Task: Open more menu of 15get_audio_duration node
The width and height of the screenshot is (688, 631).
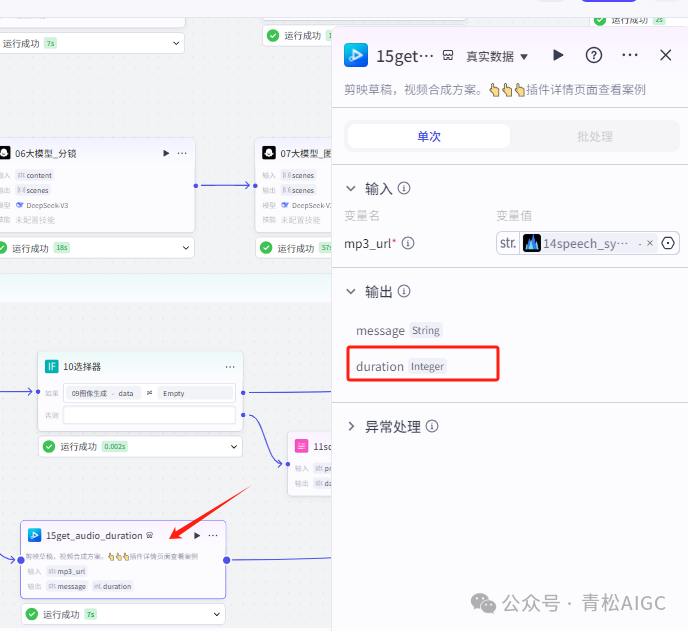Action: pos(213,535)
